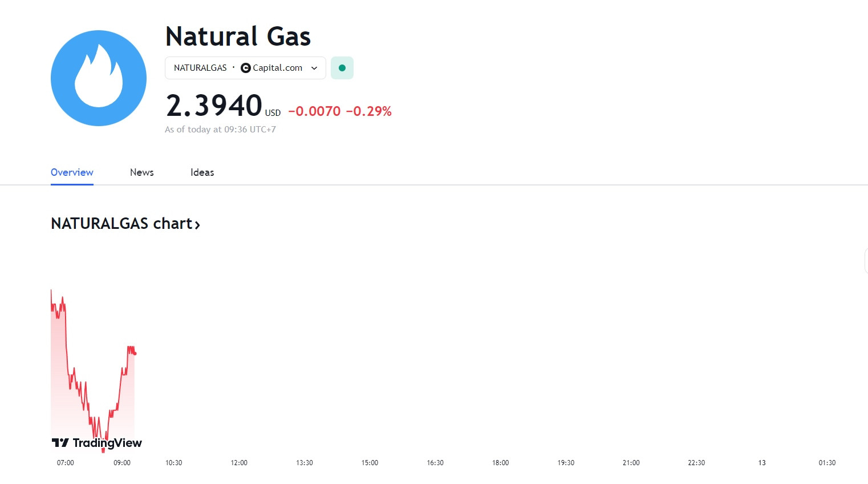Click the Natural Gas flame logo
Screen dimensions: 868x484
point(99,78)
